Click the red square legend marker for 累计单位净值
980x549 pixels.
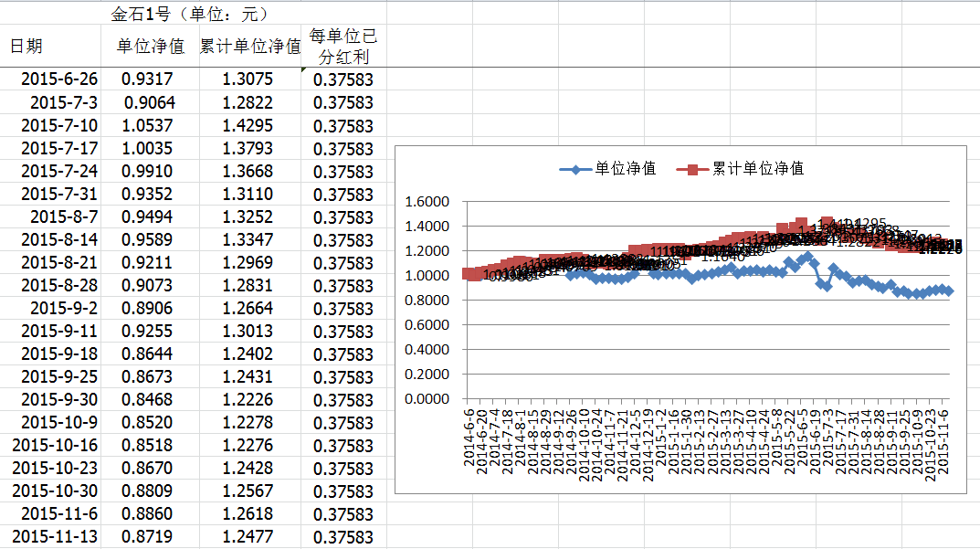(691, 169)
